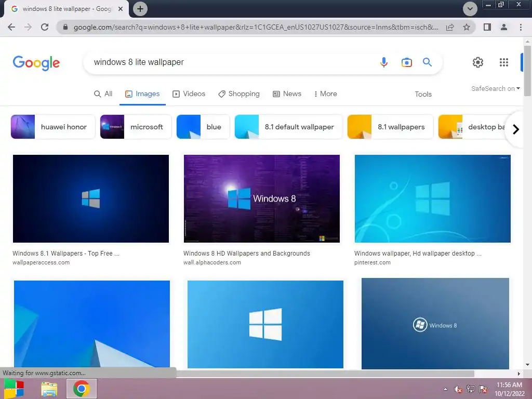Go back with the browser back arrow

coord(11,27)
